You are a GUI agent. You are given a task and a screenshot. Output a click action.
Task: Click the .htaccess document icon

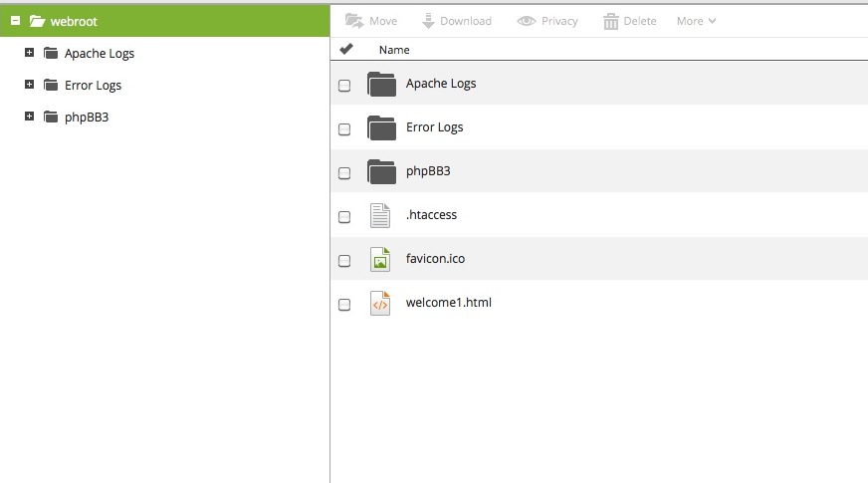(380, 215)
